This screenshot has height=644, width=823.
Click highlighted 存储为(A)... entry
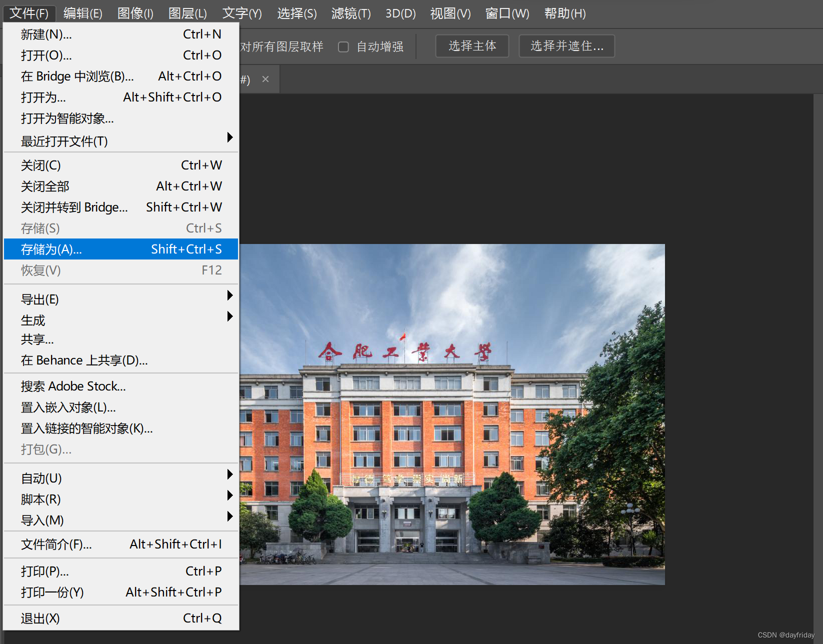click(x=121, y=249)
